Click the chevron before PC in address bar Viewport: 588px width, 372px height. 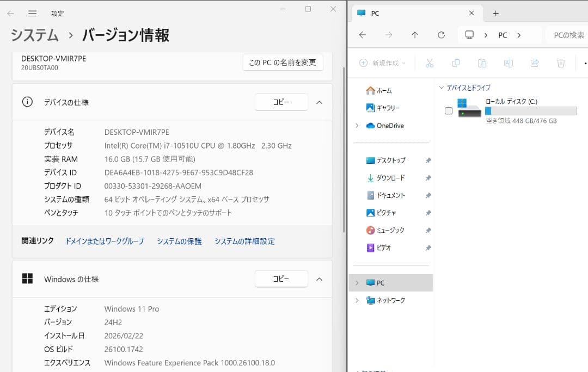click(486, 35)
